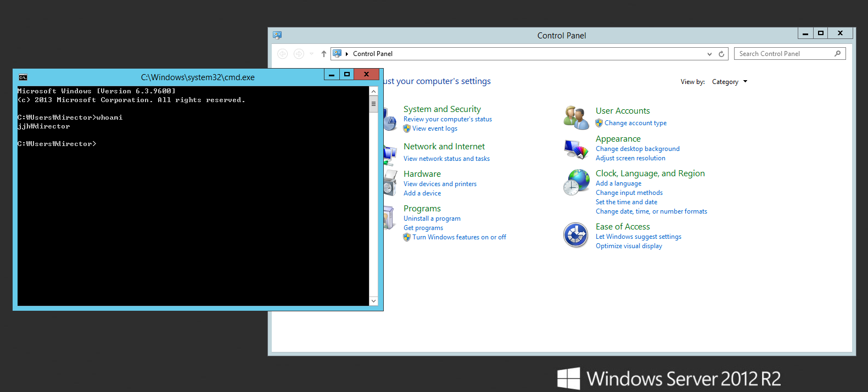Go forward in Control Panel navigation
The height and width of the screenshot is (392, 868).
(x=299, y=54)
